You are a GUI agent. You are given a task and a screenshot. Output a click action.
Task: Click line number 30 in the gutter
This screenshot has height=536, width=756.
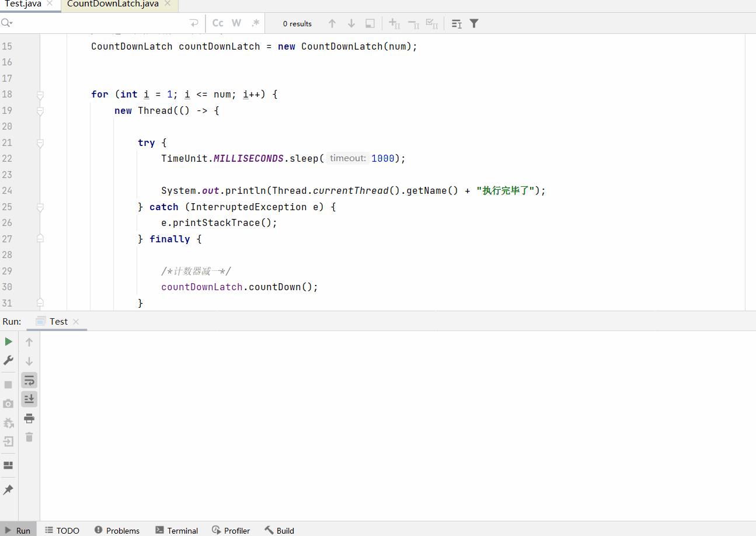tap(7, 287)
